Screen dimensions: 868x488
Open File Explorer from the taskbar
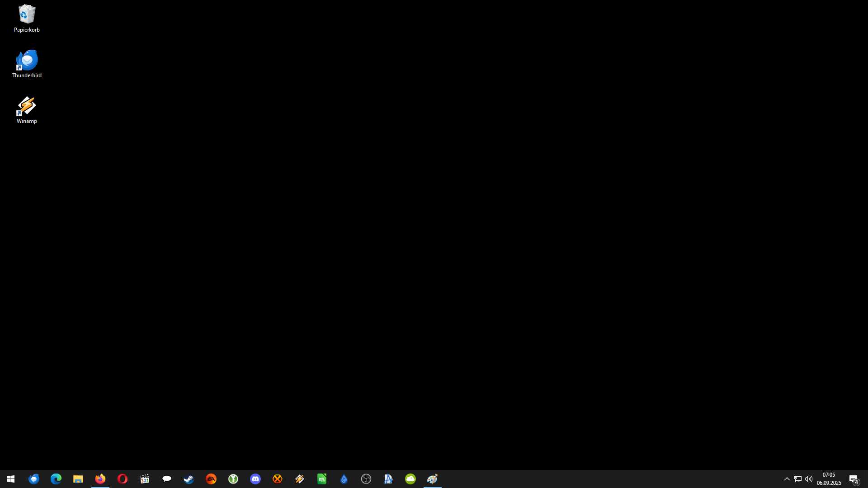tap(78, 479)
